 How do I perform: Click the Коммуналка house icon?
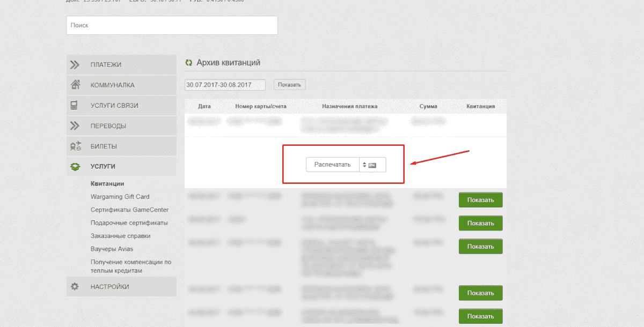(x=75, y=85)
